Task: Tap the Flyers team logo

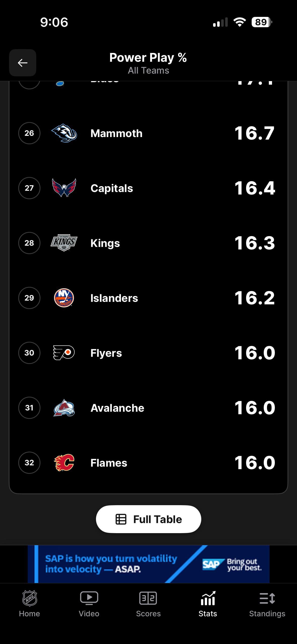Action: pyautogui.click(x=64, y=353)
